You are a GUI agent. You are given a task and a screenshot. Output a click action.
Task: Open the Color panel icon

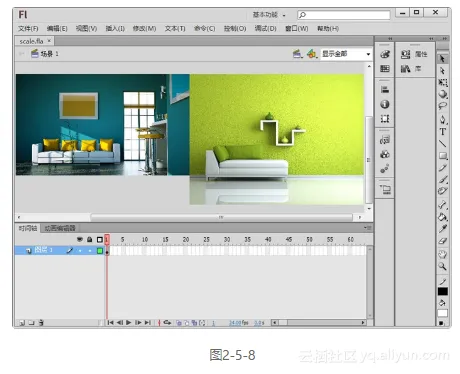click(x=385, y=54)
